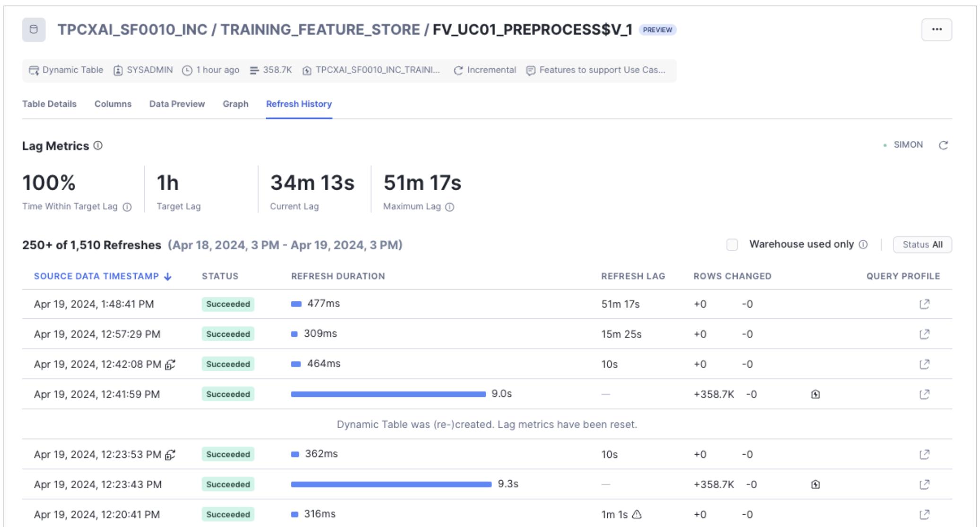Enable the Warehouse used only checkbox
Viewport: 980px width, 527px height.
point(732,245)
